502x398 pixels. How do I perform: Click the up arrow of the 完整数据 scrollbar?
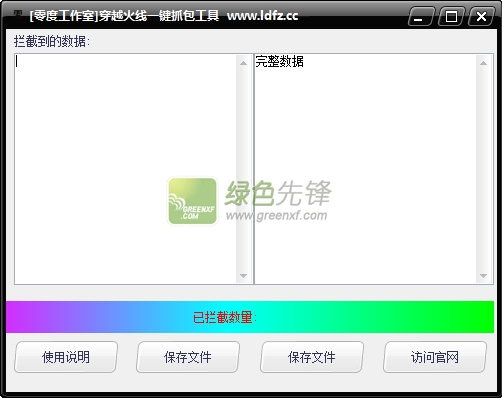coord(484,63)
